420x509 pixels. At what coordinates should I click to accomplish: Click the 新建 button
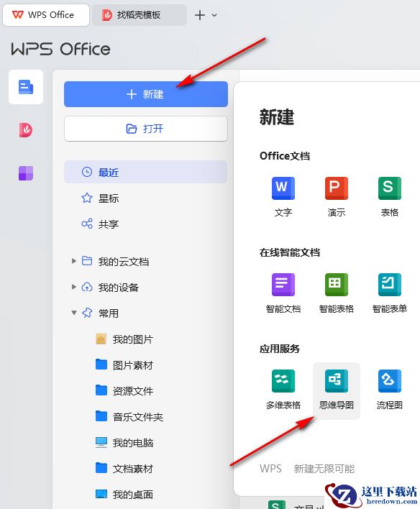coord(146,94)
